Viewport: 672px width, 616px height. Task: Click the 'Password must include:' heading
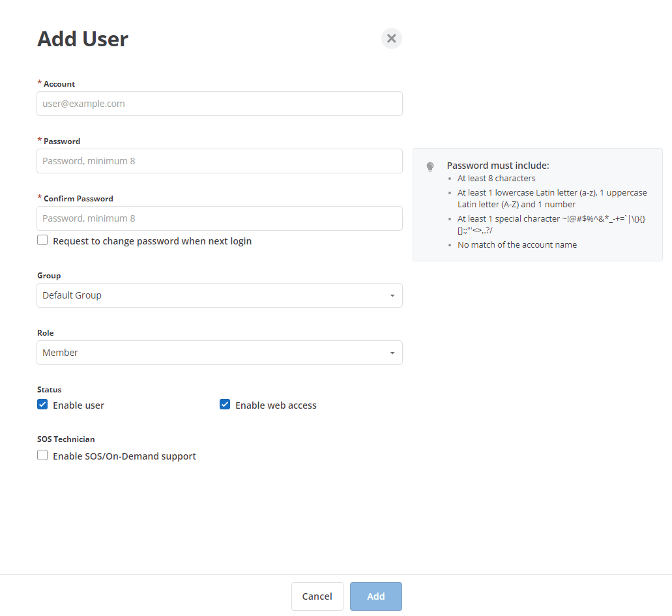click(498, 166)
